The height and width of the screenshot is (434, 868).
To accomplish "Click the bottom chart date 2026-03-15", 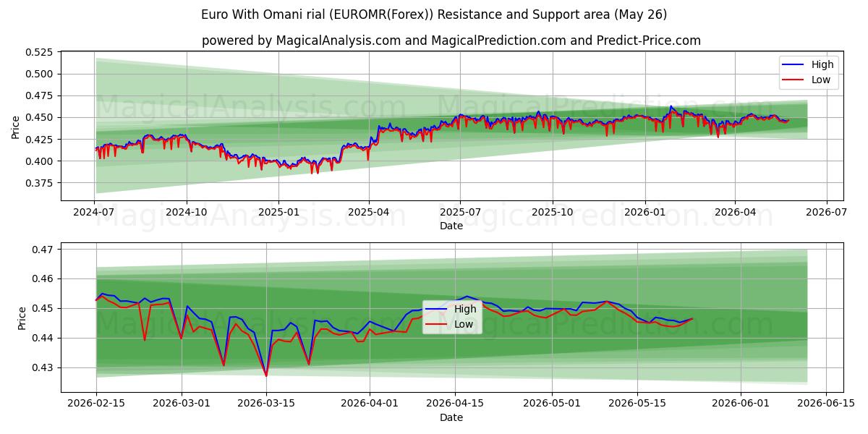I will (x=266, y=405).
